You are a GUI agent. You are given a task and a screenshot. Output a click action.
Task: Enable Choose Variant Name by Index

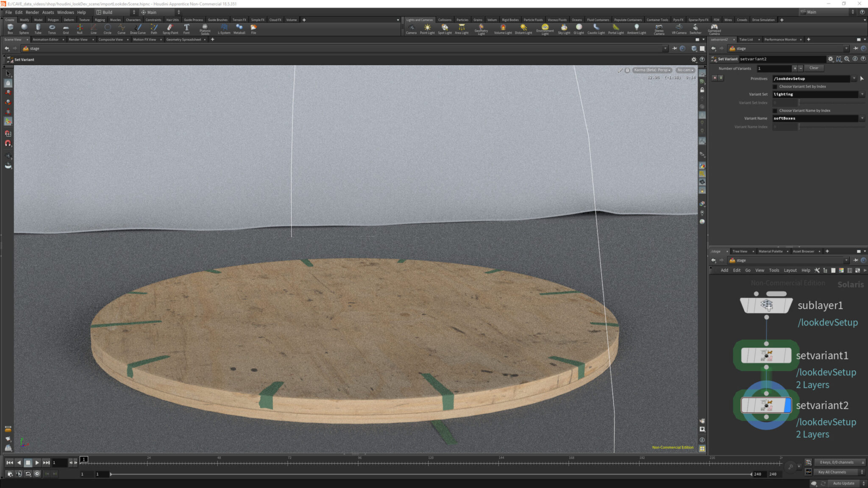775,110
